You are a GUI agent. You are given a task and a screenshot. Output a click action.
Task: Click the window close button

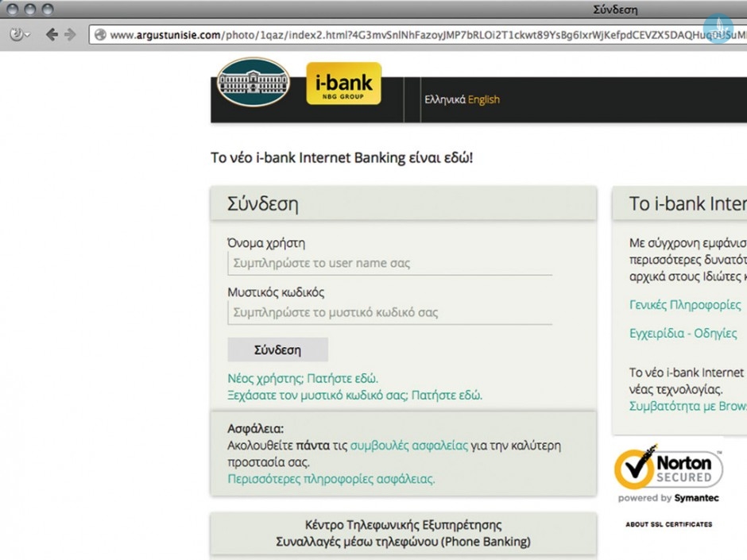point(13,9)
